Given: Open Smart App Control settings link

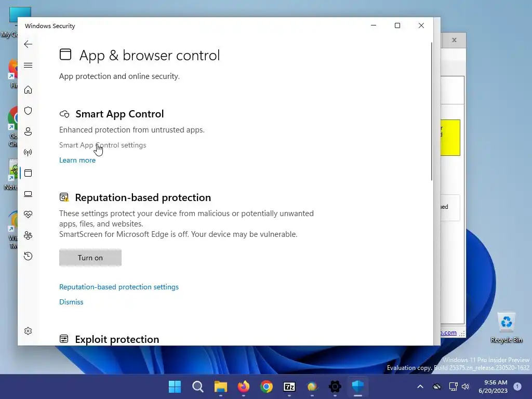Looking at the screenshot, I should pos(102,145).
